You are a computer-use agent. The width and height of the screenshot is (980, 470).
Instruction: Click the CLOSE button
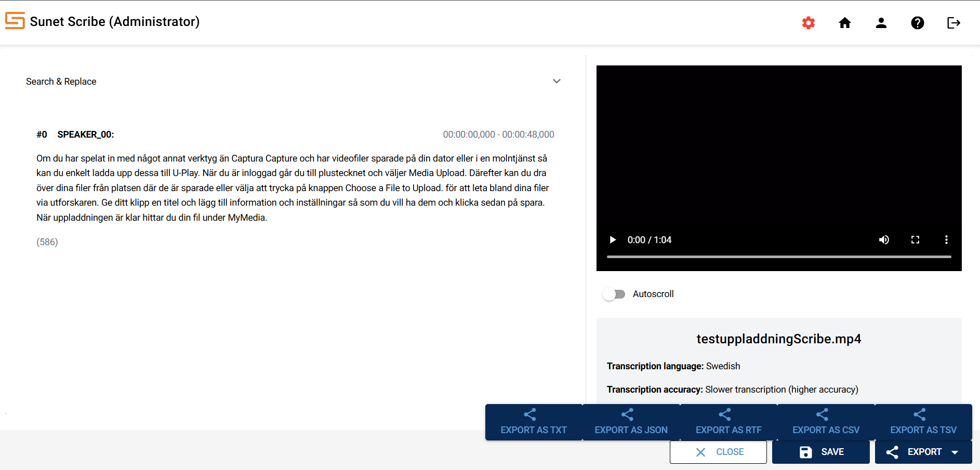(718, 452)
